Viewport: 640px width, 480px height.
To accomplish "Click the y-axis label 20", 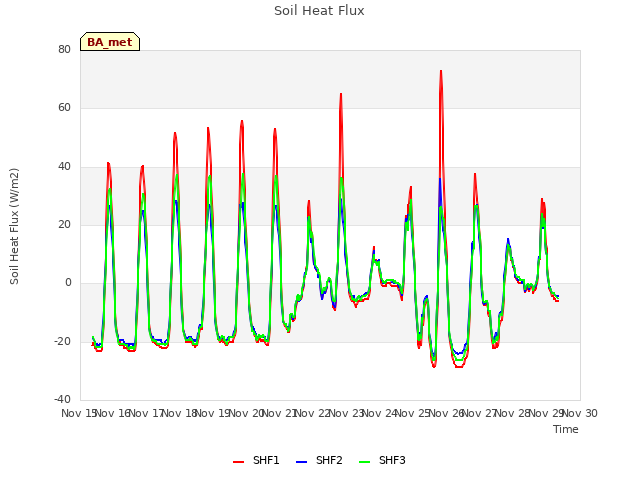I will pyautogui.click(x=64, y=224).
